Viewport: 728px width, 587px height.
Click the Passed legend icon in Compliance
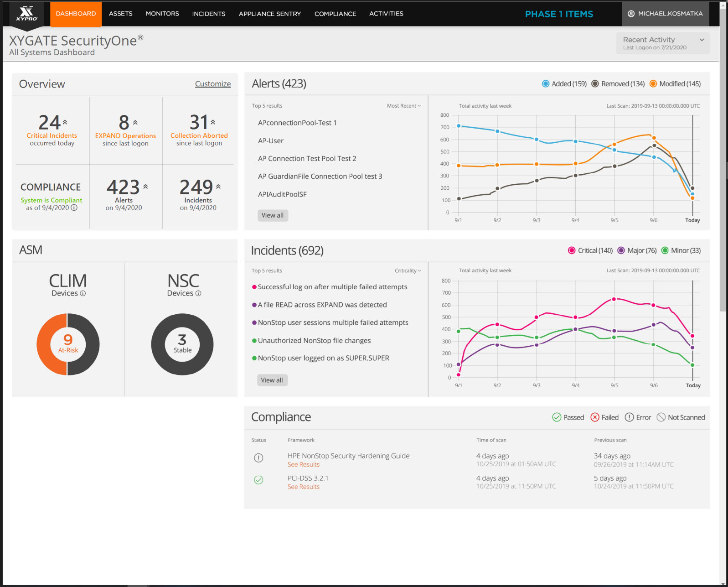(557, 417)
